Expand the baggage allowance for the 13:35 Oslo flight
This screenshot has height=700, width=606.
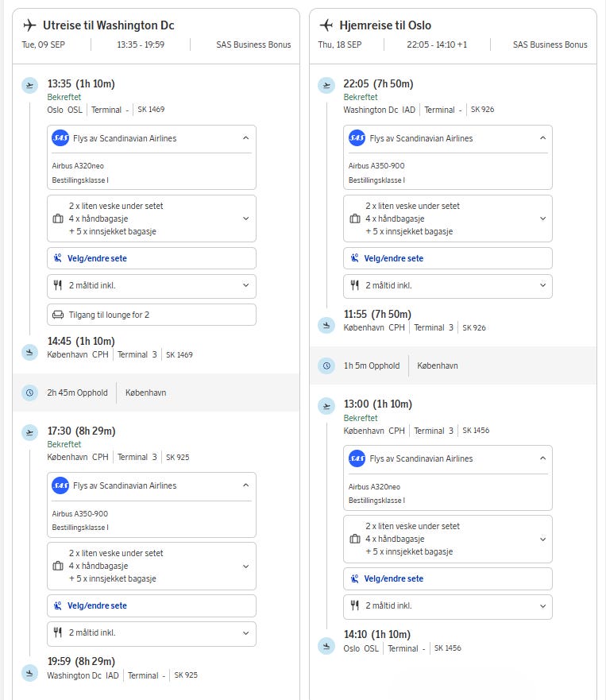tap(245, 219)
